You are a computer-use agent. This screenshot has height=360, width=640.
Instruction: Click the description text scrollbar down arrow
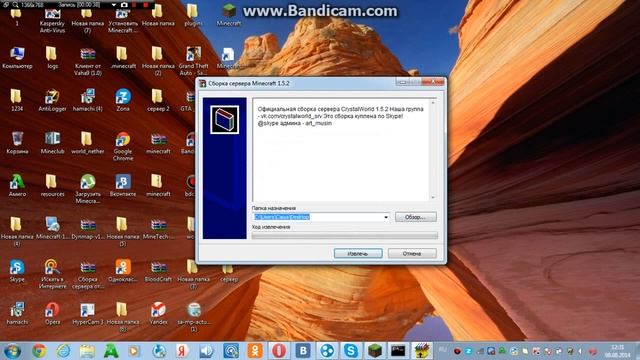tap(433, 198)
